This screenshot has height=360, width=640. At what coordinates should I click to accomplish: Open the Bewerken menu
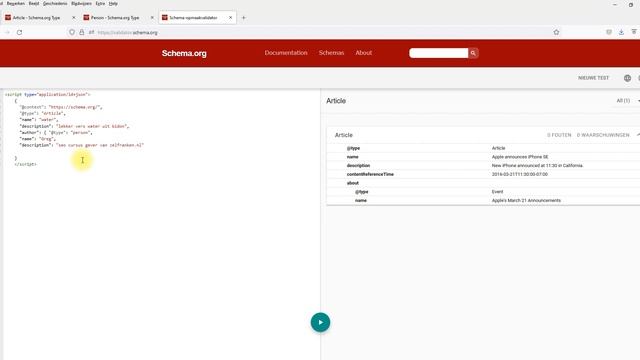pyautogui.click(x=16, y=3)
